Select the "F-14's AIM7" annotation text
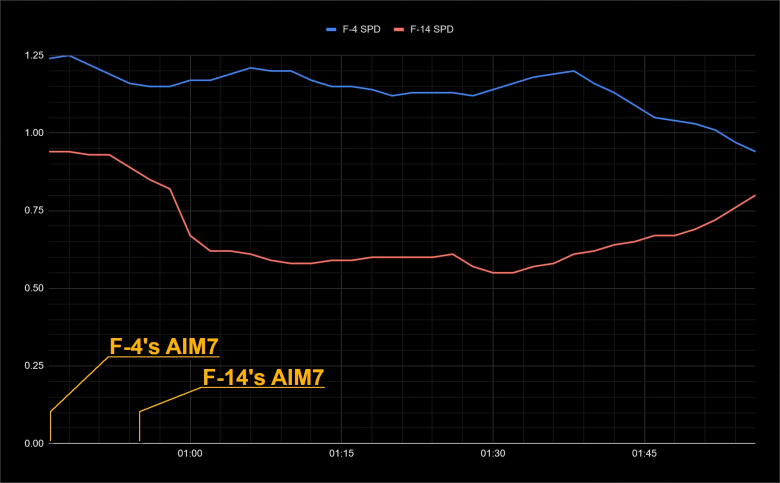 [x=263, y=377]
